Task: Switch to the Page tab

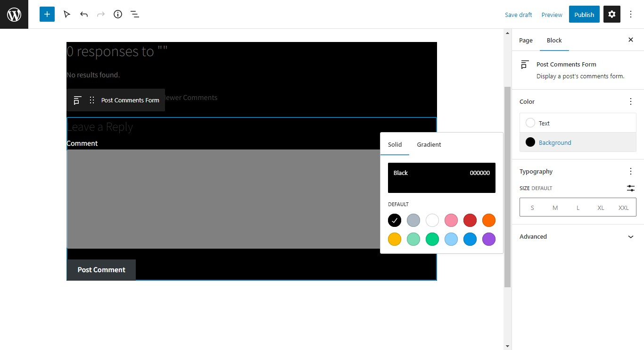Action: [526, 40]
